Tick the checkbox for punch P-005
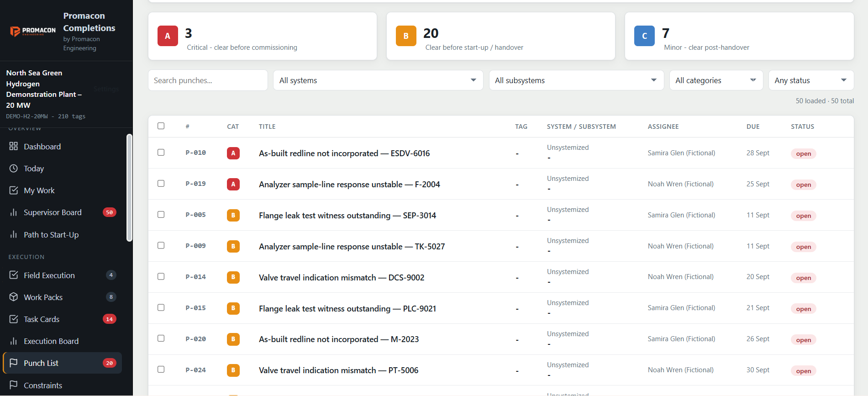 (x=161, y=214)
